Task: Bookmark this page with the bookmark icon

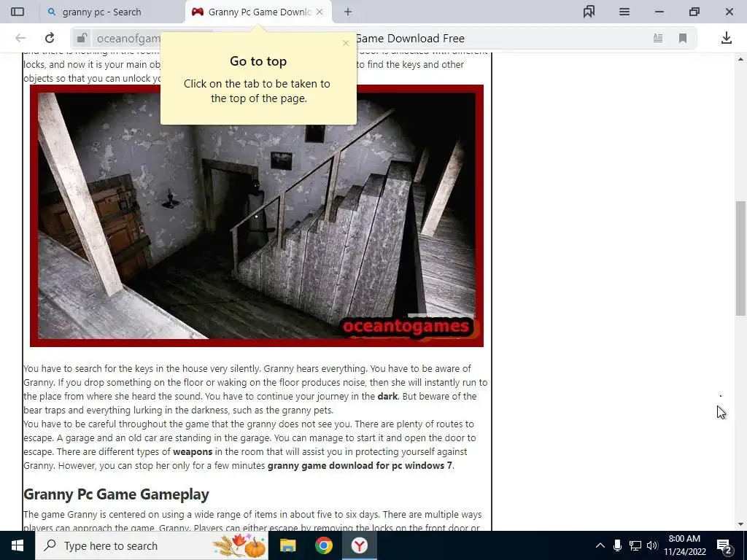Action: (683, 38)
